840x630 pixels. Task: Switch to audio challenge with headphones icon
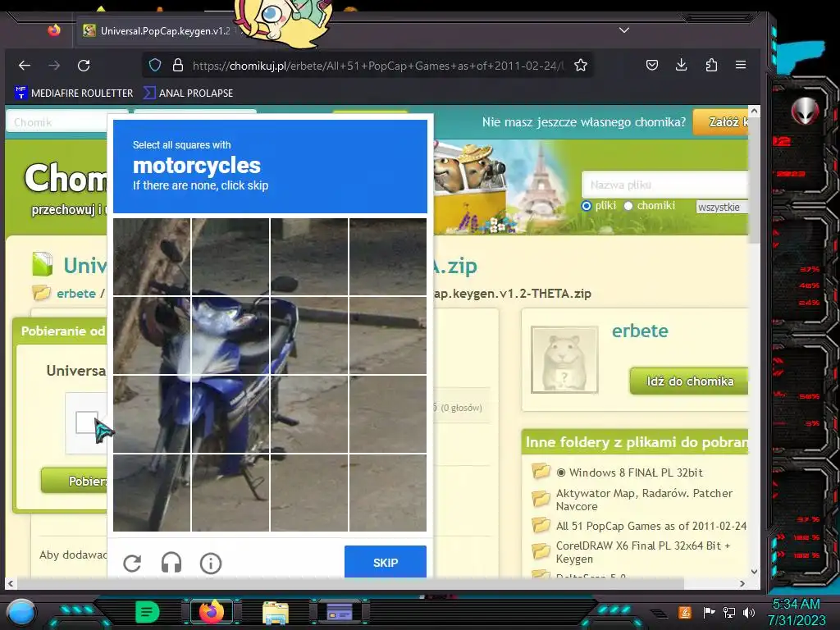tap(171, 563)
